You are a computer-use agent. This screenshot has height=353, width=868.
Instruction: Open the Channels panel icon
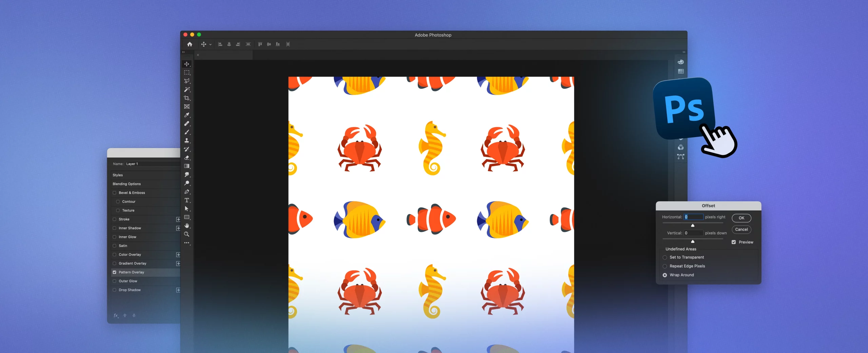coord(680,147)
